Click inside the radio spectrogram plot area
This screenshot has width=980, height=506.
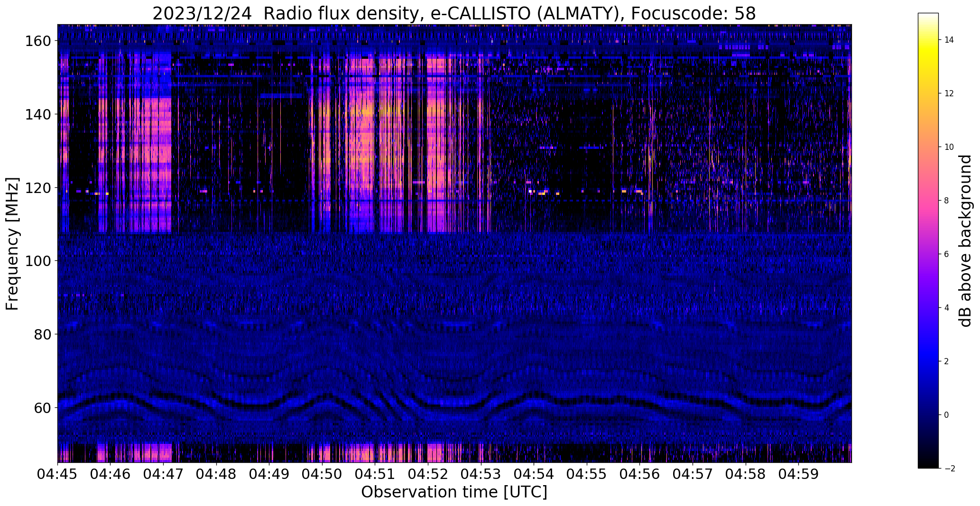pyautogui.click(x=454, y=243)
